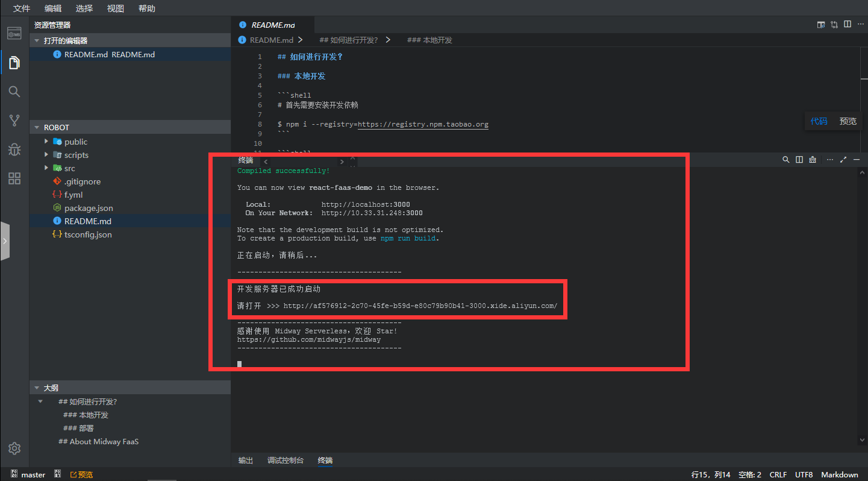The height and width of the screenshot is (481, 868).
Task: Expand the collapsed left side panel handle
Action: pyautogui.click(x=5, y=241)
